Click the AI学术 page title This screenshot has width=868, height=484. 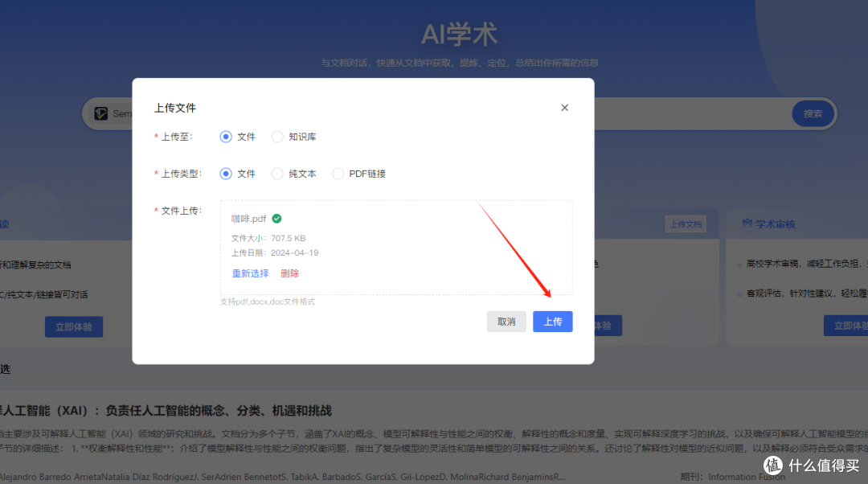(459, 35)
